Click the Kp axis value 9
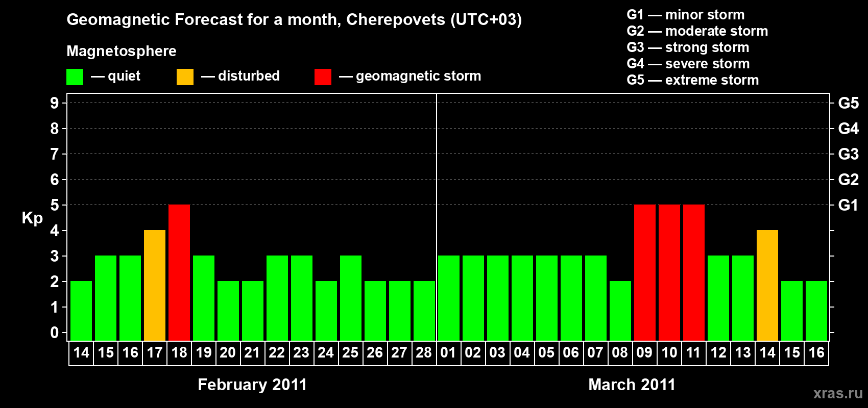The width and height of the screenshot is (868, 408). coord(55,103)
